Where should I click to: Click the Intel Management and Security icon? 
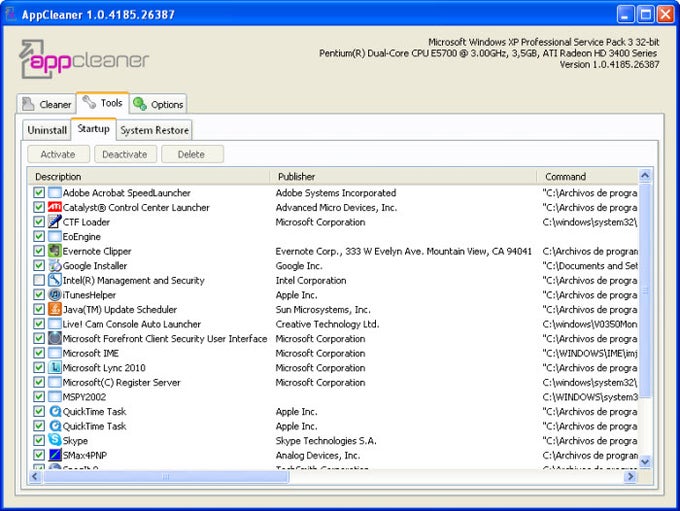55,280
